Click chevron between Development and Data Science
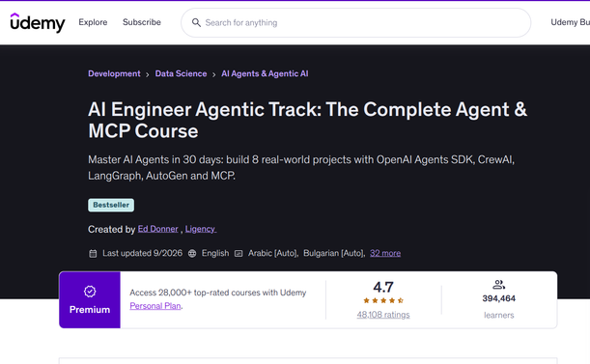Viewport: 590px width, 364px height. click(x=148, y=74)
